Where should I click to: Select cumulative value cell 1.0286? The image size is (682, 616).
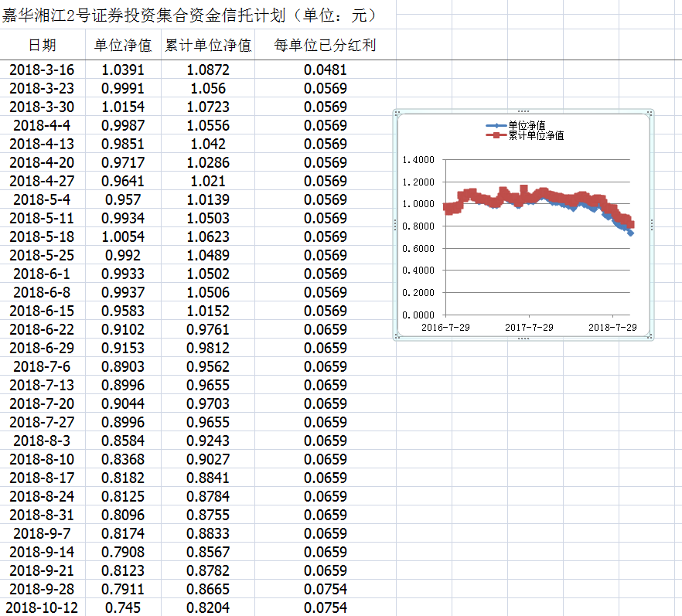click(x=208, y=162)
